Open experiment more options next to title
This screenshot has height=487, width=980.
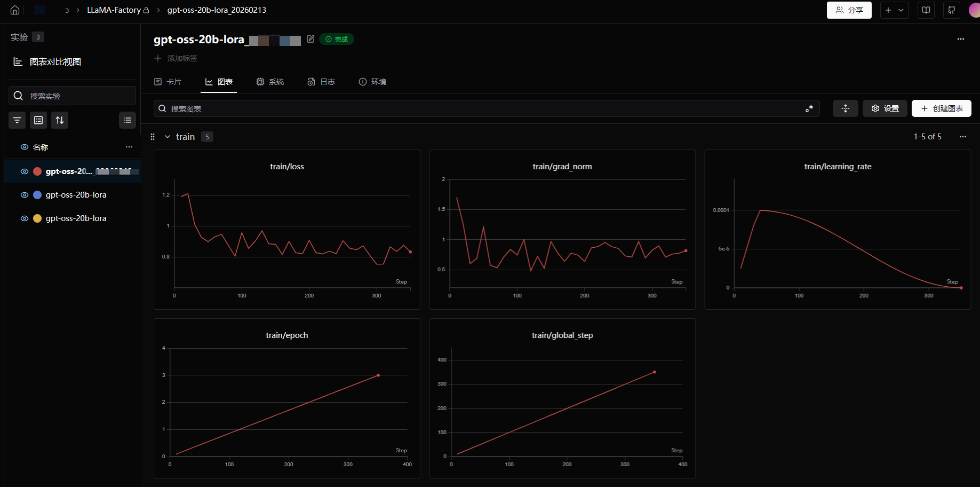(961, 39)
